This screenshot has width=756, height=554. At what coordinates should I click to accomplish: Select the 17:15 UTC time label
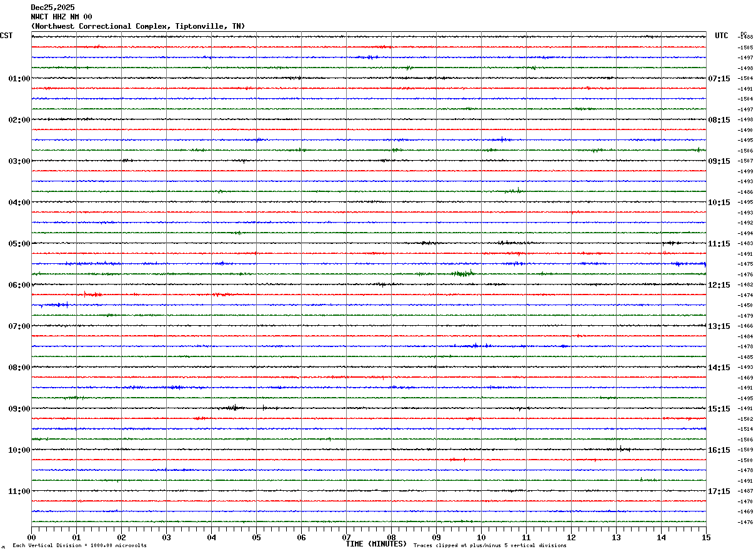(x=719, y=491)
